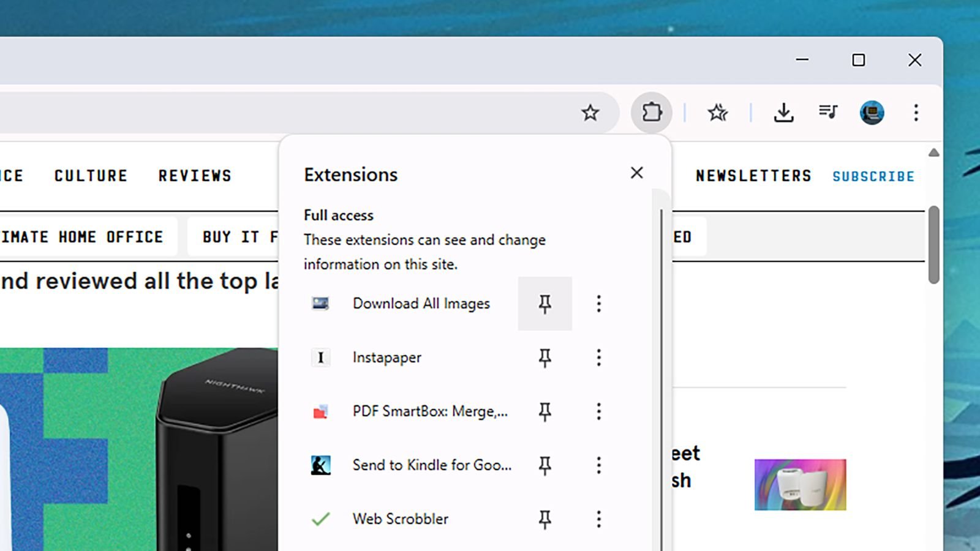This screenshot has height=551, width=980.
Task: Click the colorful product thumbnail on the page
Action: tap(800, 484)
